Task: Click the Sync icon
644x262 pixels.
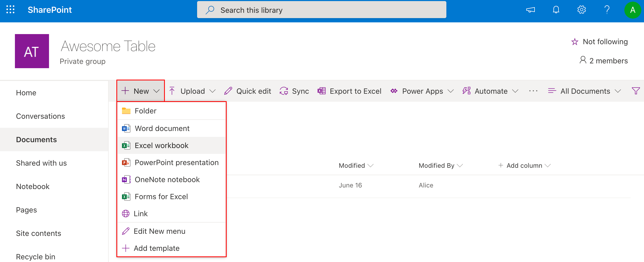Action: [284, 91]
